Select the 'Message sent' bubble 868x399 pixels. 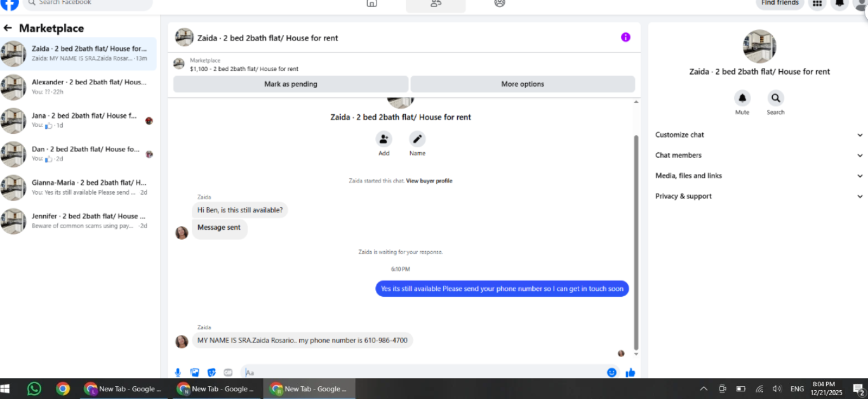219,228
